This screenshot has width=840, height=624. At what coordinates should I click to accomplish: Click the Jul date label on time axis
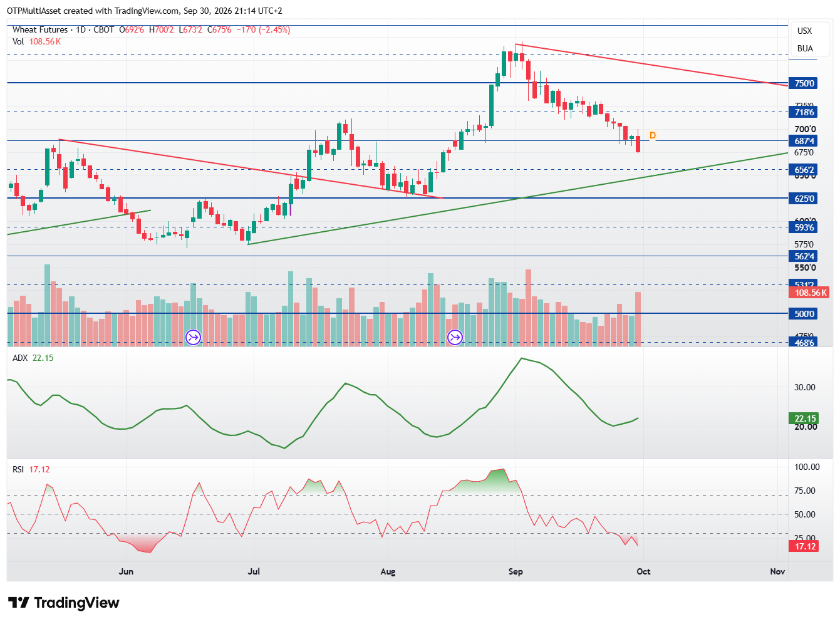(x=254, y=571)
